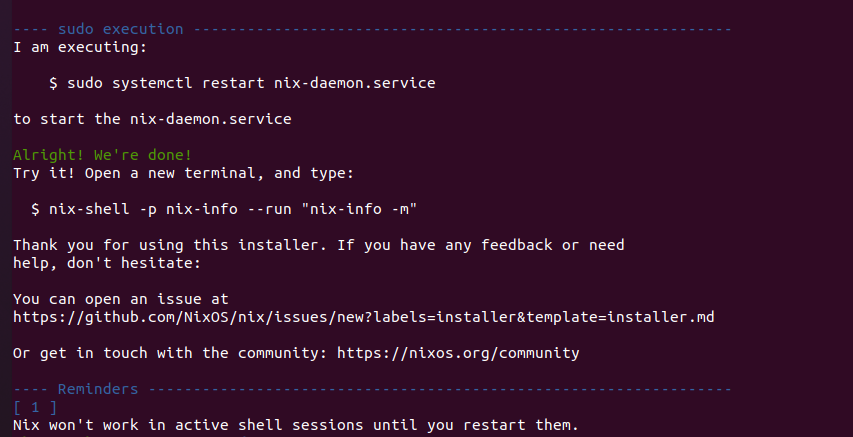Click the nix-shell nix-info command line

click(224, 209)
